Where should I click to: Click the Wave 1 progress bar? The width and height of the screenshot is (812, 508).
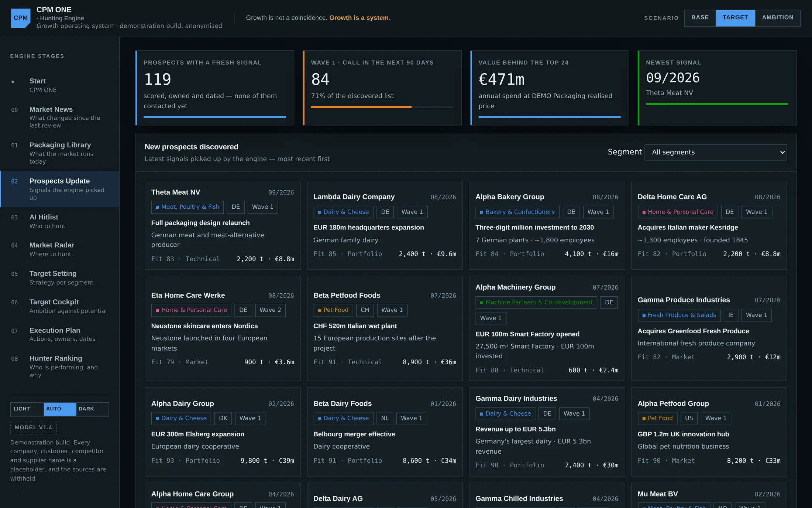click(x=382, y=107)
